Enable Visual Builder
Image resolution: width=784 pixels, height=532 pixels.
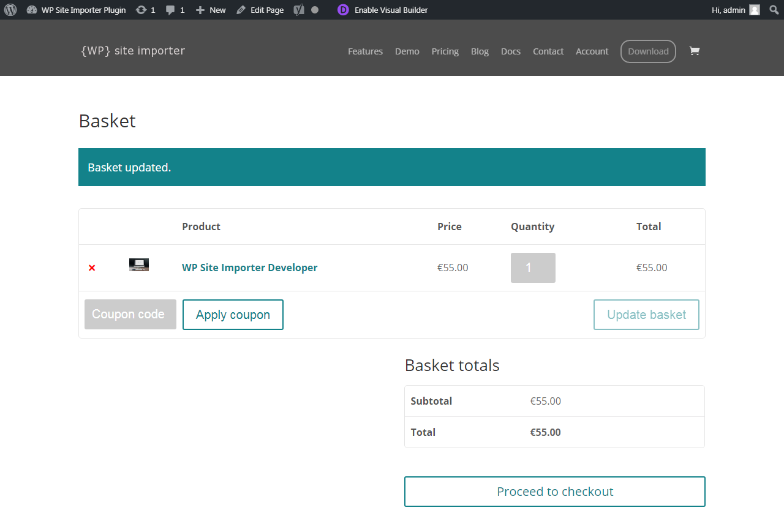[x=391, y=10]
